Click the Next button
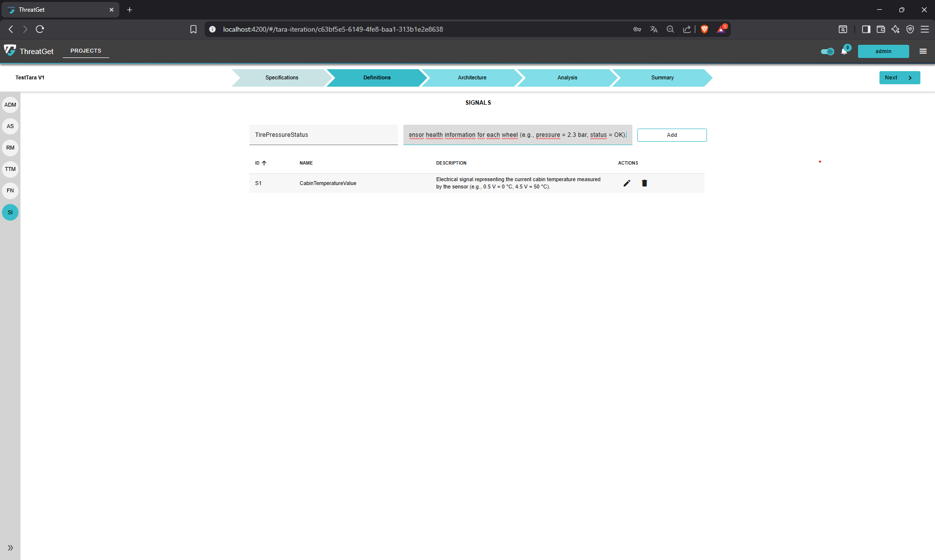The height and width of the screenshot is (560, 935). coord(899,77)
